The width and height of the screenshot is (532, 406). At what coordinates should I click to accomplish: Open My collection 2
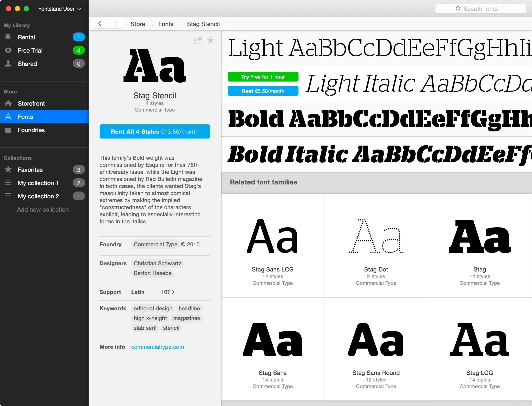(x=44, y=196)
